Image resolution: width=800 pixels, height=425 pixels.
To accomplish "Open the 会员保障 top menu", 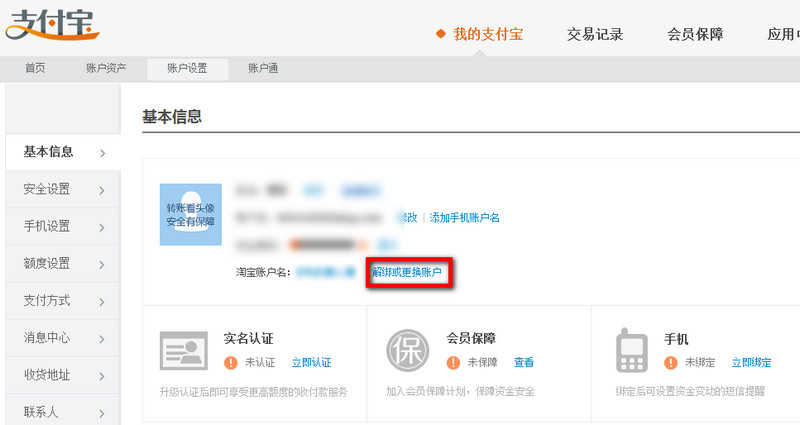I will pyautogui.click(x=695, y=34).
